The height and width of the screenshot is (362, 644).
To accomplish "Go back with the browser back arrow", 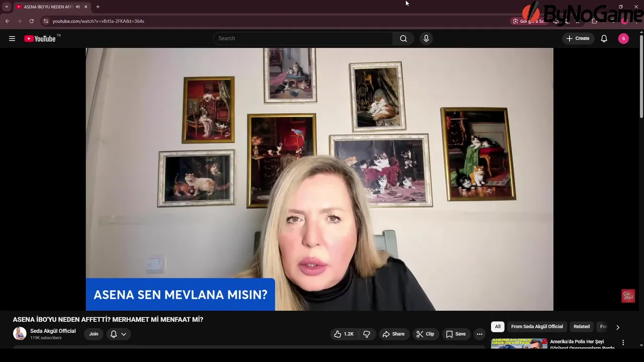I will coord(8,21).
